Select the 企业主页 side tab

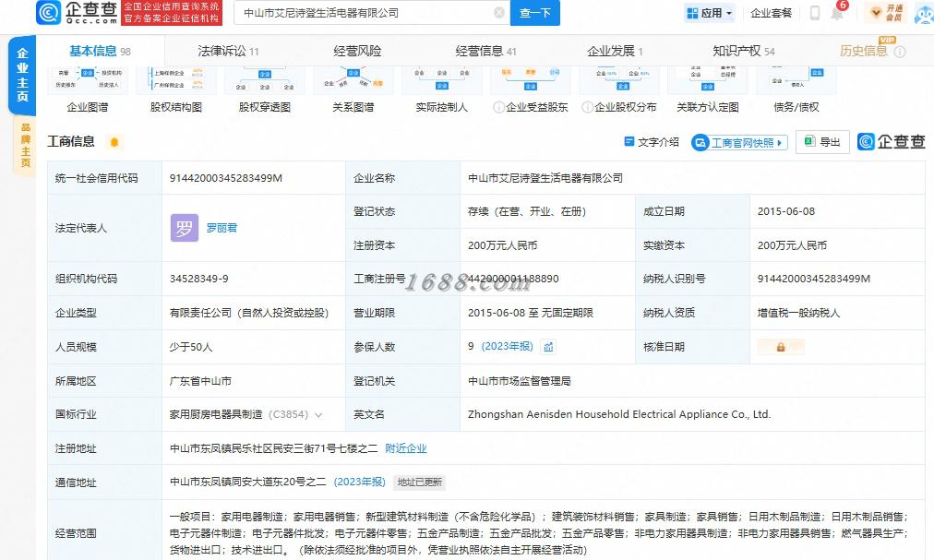(x=23, y=76)
